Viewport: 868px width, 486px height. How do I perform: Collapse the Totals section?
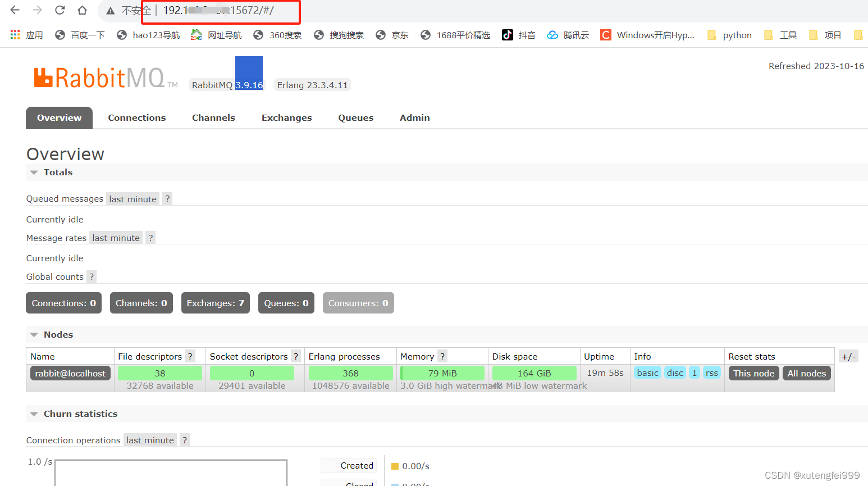click(34, 172)
